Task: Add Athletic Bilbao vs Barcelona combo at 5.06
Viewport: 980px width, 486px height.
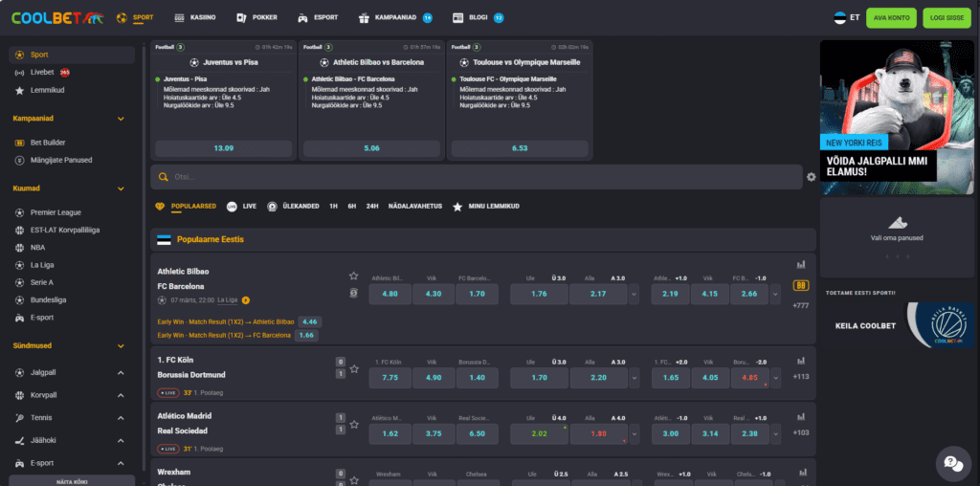Action: click(x=372, y=148)
